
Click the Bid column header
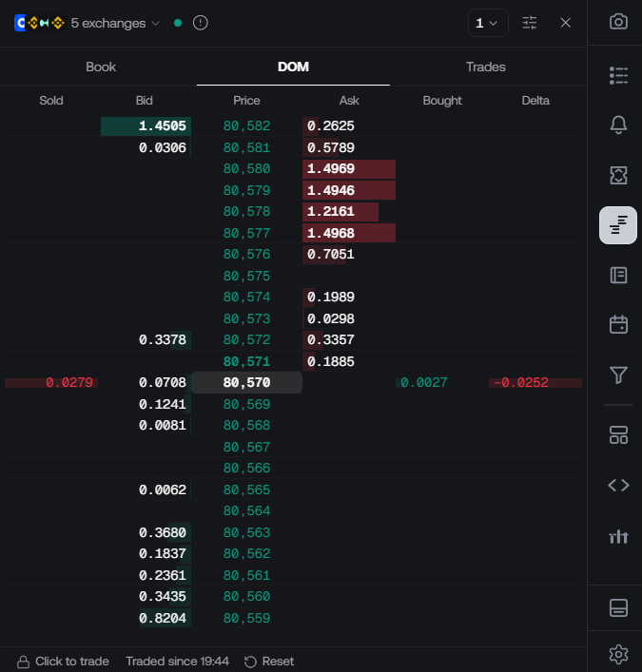pos(145,101)
